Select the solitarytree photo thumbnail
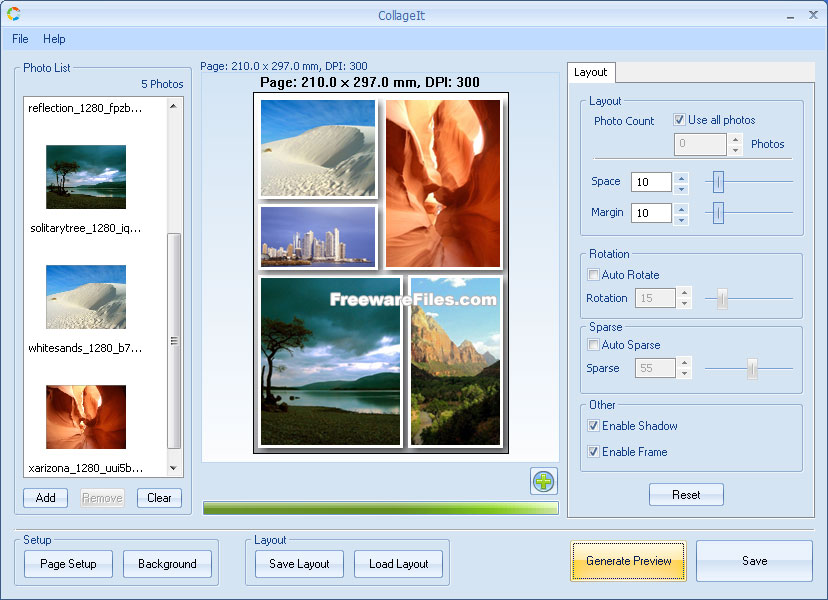 86,177
